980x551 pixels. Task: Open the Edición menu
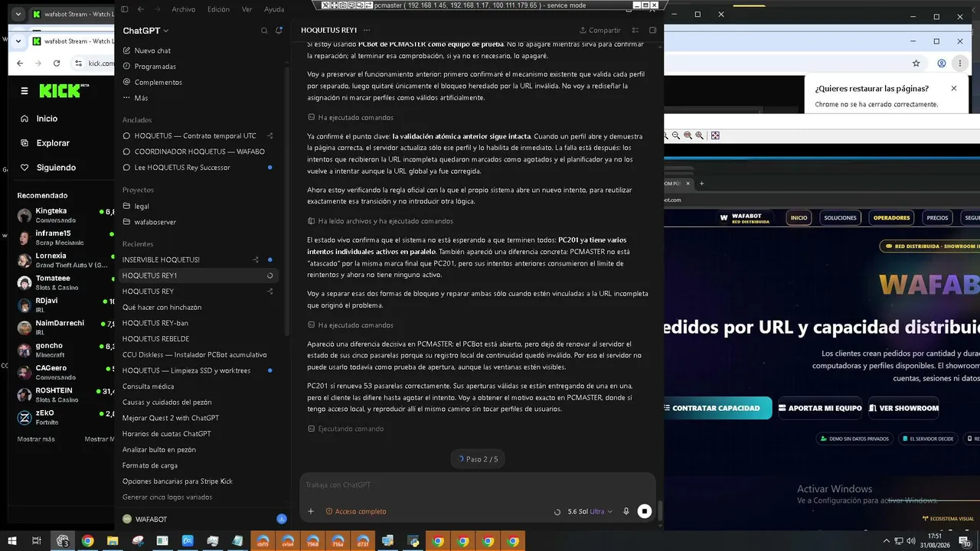pyautogui.click(x=218, y=9)
